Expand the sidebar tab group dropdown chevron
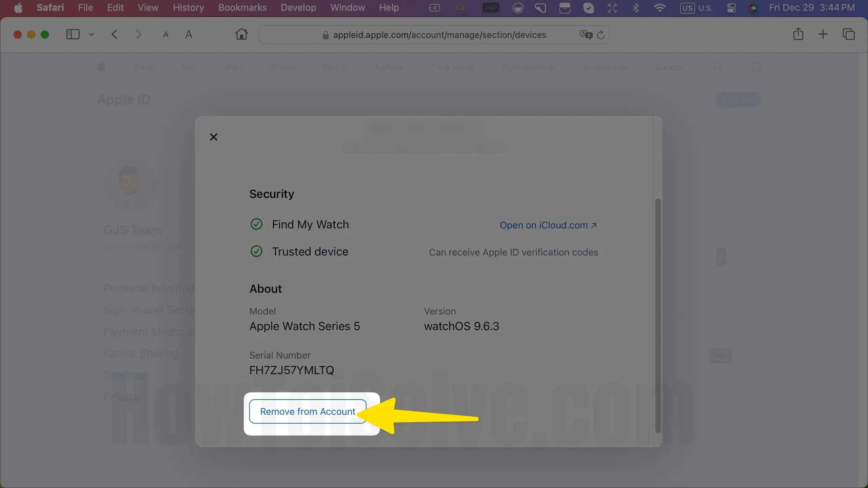This screenshot has width=868, height=488. click(92, 34)
